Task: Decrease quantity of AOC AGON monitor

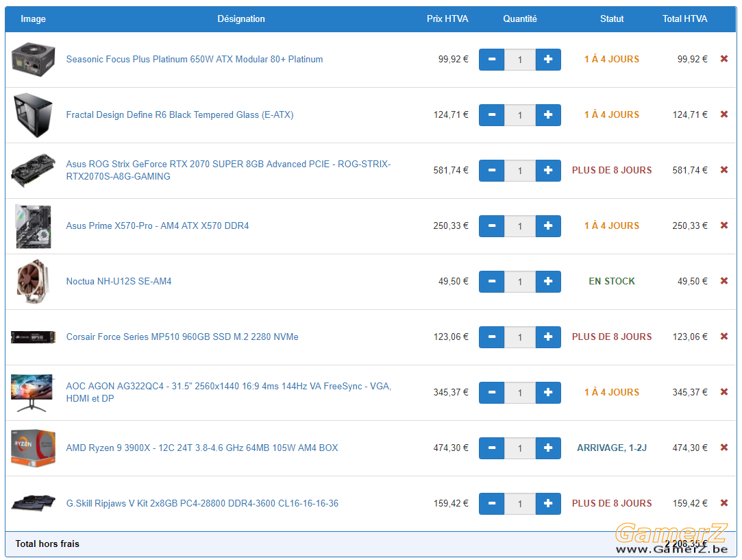Action: [x=492, y=393]
